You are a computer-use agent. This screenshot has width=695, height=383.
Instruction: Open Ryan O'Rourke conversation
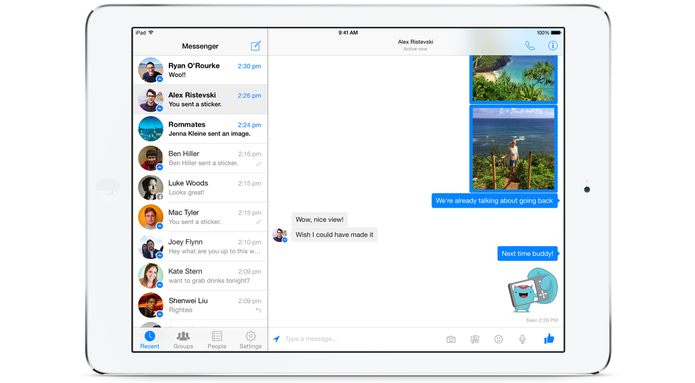pyautogui.click(x=200, y=70)
